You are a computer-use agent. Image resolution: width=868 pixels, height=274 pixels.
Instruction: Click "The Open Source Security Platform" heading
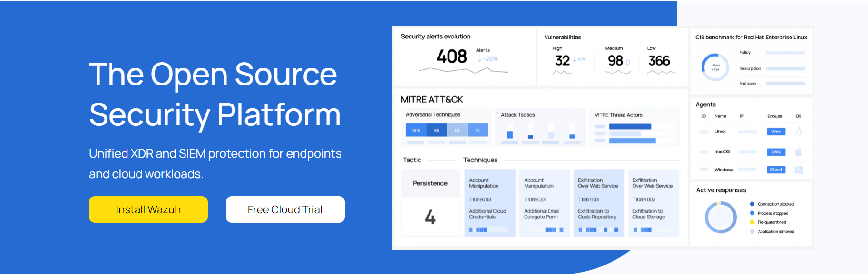point(215,94)
